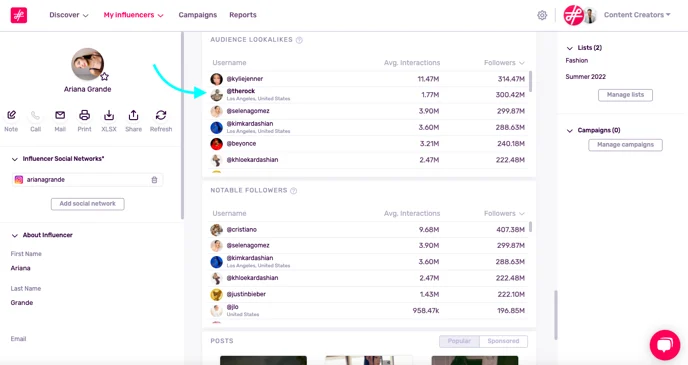Screen dimensions: 688x365
Task: Toggle the favorite star on Ariana Grande
Action: click(104, 77)
